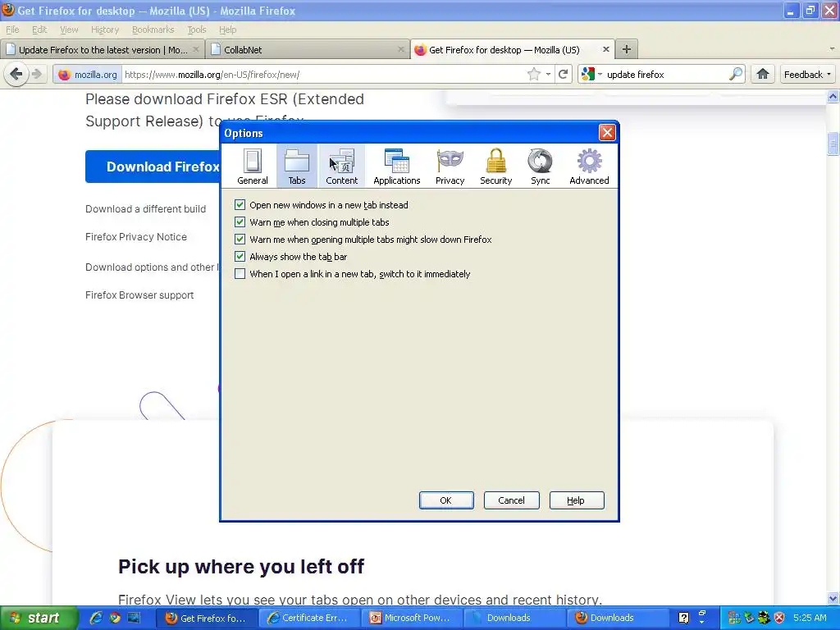
Task: Click the mozilla.org site identity button
Action: pos(87,75)
